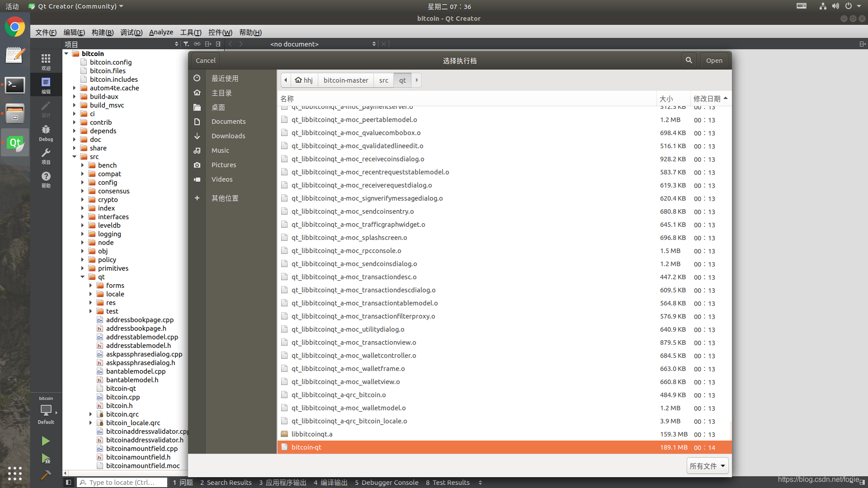Click Open button in file dialog
868x488 pixels.
click(713, 60)
